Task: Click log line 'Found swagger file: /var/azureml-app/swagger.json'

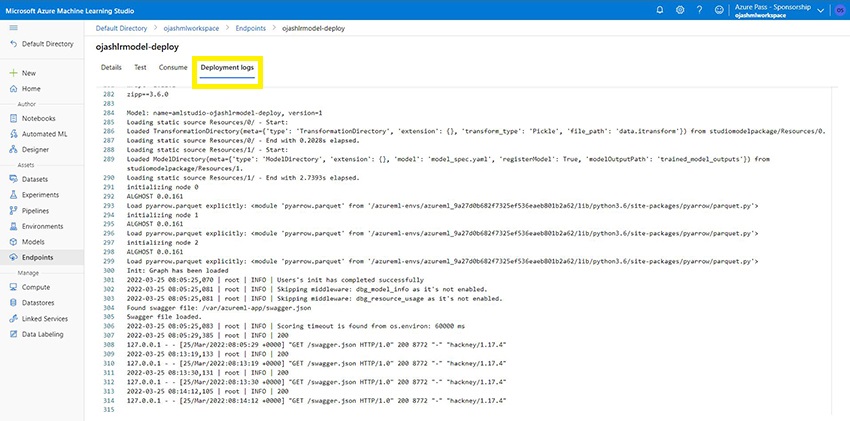Action: [219, 308]
